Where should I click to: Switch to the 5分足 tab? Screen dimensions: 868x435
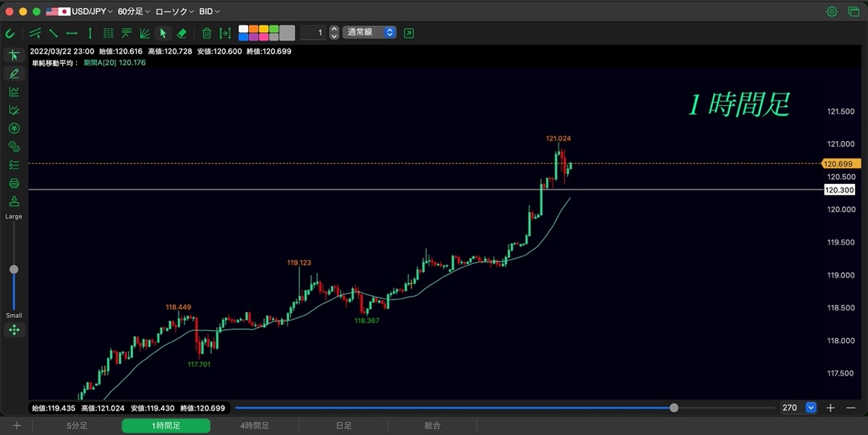tap(77, 426)
